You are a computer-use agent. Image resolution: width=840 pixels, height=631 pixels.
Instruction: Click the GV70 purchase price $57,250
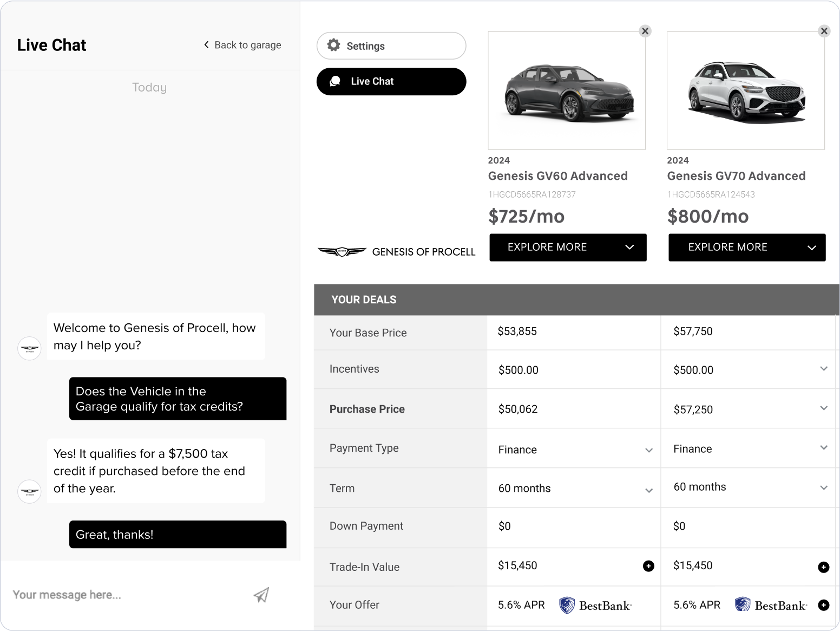(693, 410)
